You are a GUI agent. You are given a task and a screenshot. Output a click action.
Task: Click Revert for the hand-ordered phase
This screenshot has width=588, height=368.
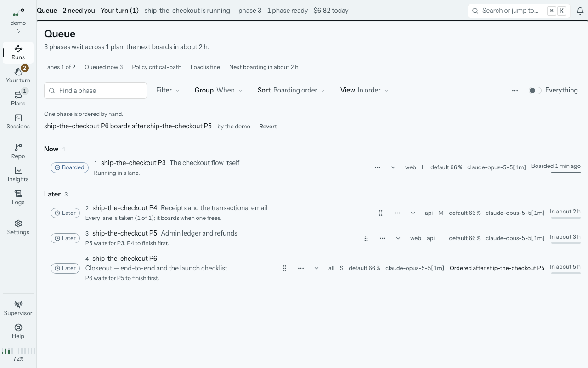268,126
